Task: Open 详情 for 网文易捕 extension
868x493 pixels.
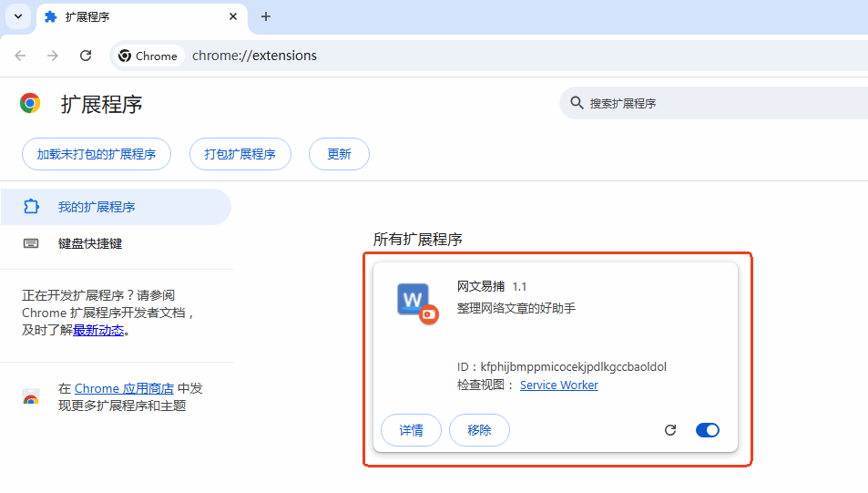Action: (411, 430)
